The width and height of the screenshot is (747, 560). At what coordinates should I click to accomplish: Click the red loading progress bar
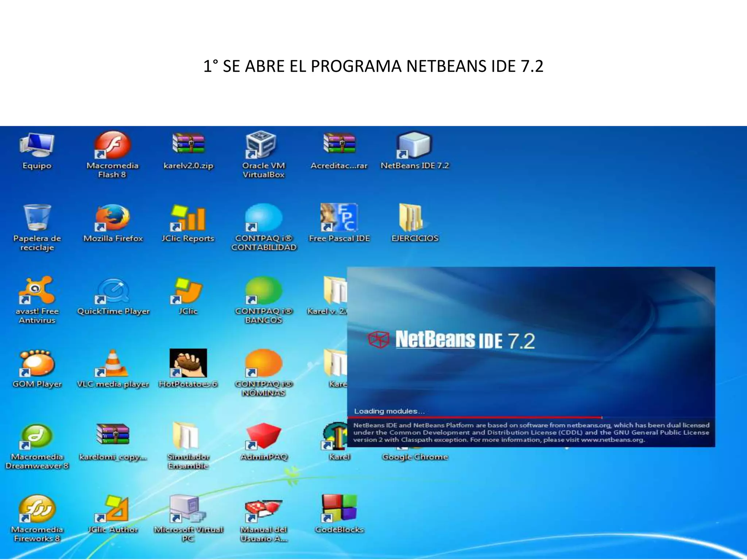click(x=474, y=417)
